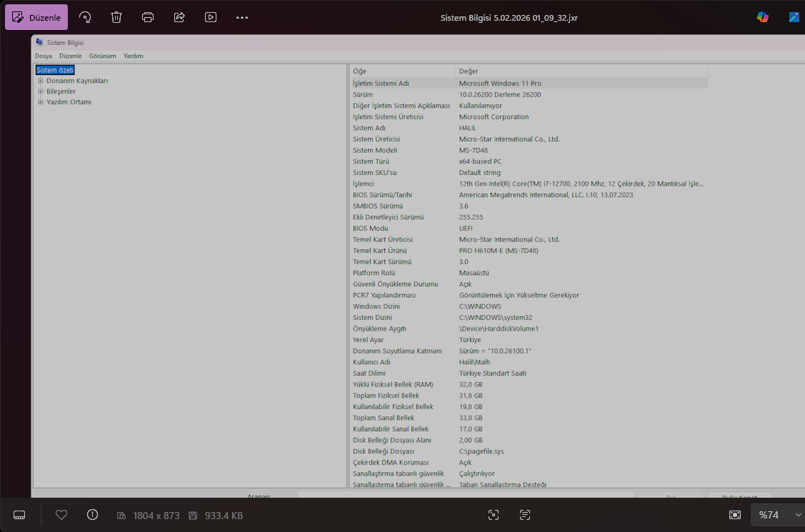Select the İşletim Sistemi Adı row
This screenshot has width=805, height=532.
pyautogui.click(x=529, y=83)
